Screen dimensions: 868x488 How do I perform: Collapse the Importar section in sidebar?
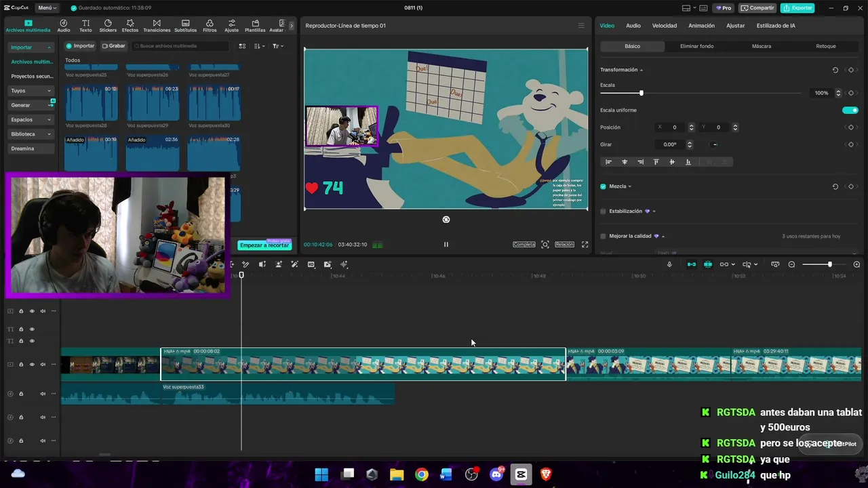[49, 47]
